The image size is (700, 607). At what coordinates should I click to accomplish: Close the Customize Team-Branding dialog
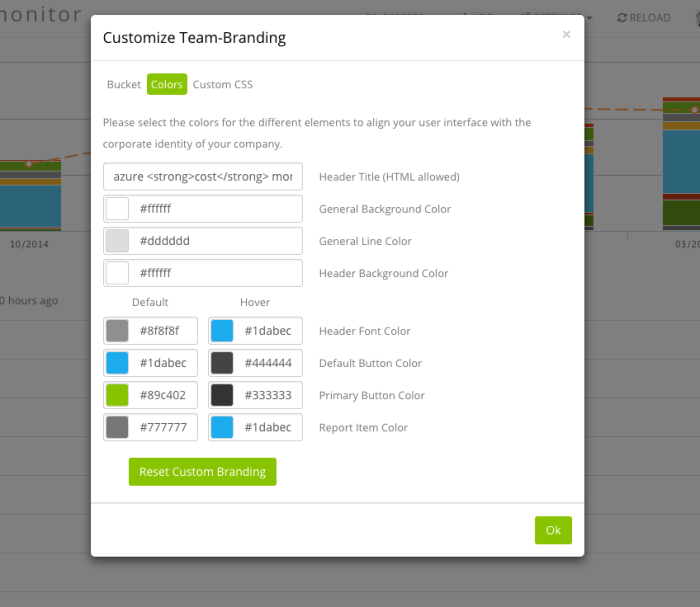[x=566, y=34]
